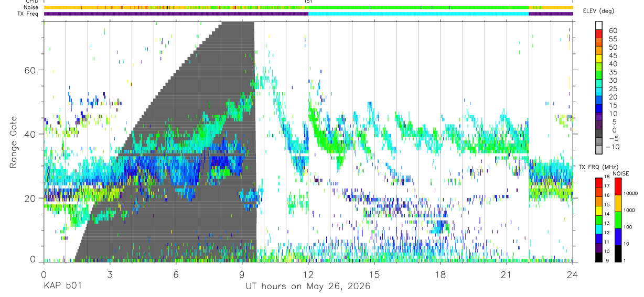Click the '18' tick on the UT hours axis
The height and width of the screenshot is (297, 644).
441,274
